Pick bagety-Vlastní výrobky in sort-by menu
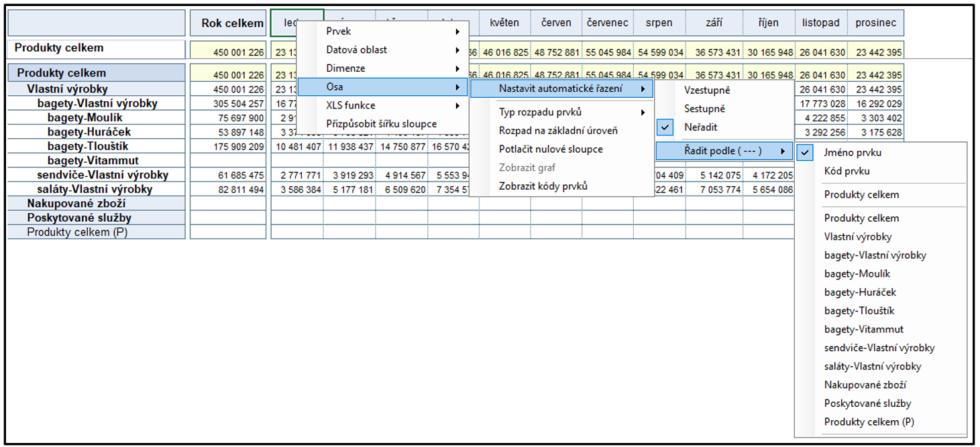Image resolution: width=980 pixels, height=447 pixels. 881,255
